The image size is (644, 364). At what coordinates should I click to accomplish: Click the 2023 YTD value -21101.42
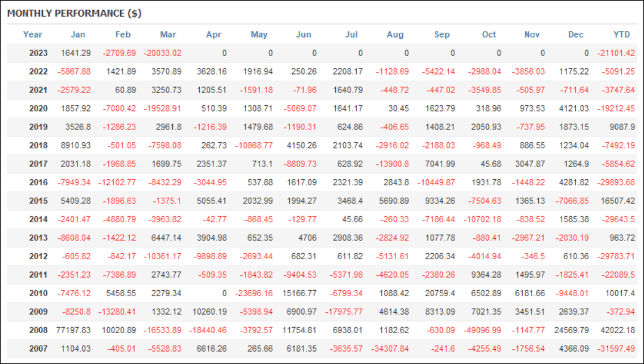click(616, 53)
